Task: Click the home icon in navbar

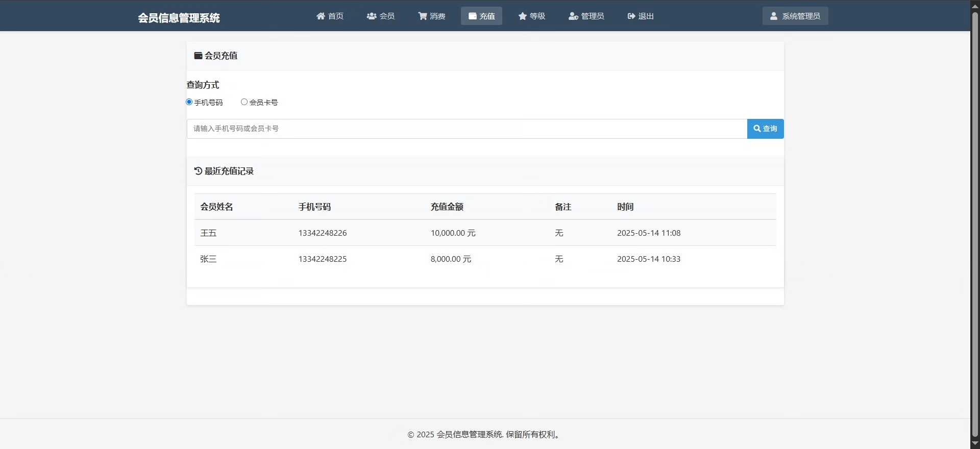Action: pos(321,16)
